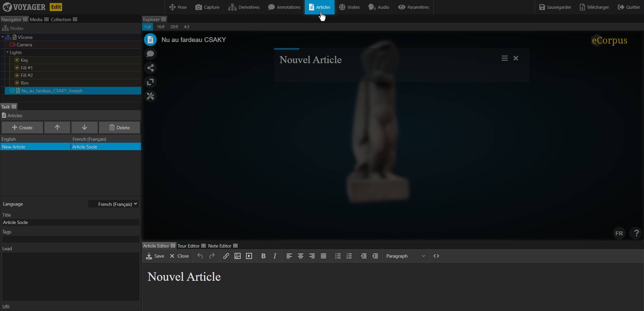The width and height of the screenshot is (644, 311).
Task: Click the Télécharger button
Action: pyautogui.click(x=594, y=7)
